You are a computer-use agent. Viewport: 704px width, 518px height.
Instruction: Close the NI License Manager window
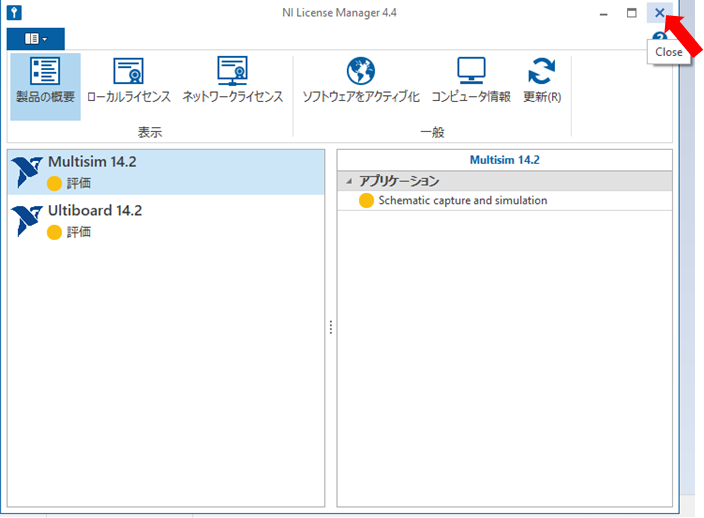click(x=660, y=13)
